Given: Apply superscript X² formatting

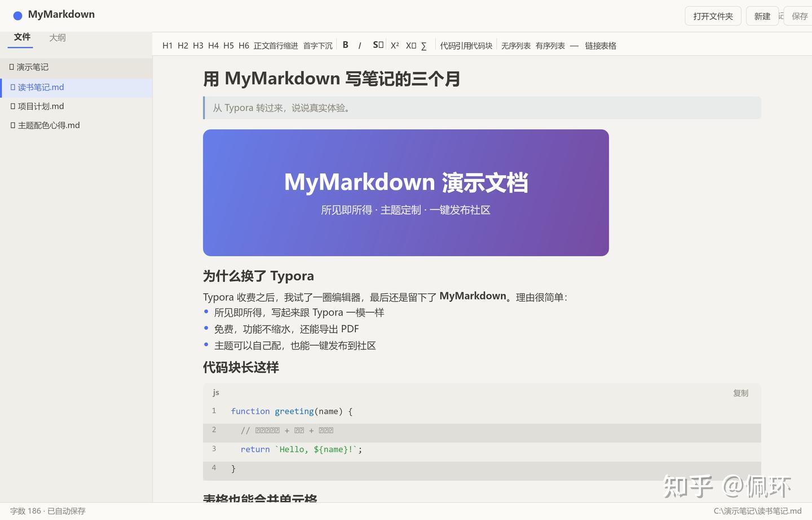Looking at the screenshot, I should pos(395,46).
